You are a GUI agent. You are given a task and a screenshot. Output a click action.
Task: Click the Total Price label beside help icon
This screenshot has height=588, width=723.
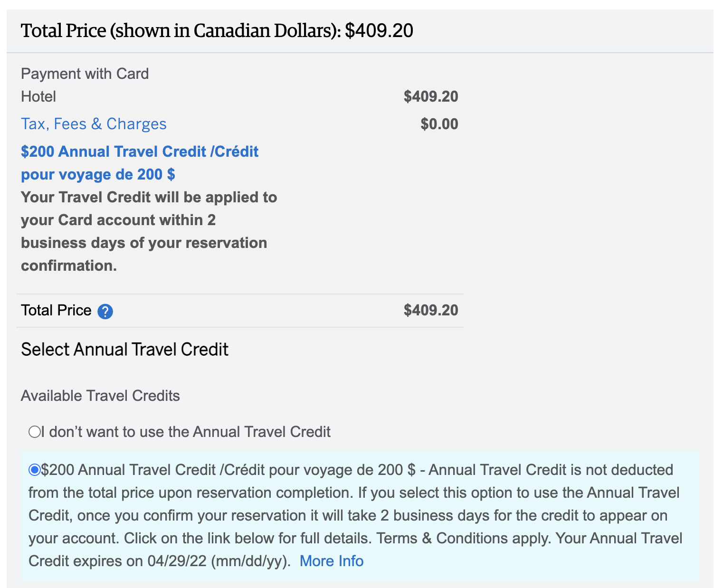click(x=56, y=311)
